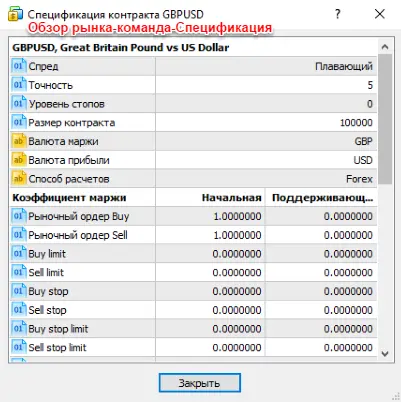Click the Sell limit label
Image resolution: width=401 pixels, height=402 pixels.
(x=46, y=273)
